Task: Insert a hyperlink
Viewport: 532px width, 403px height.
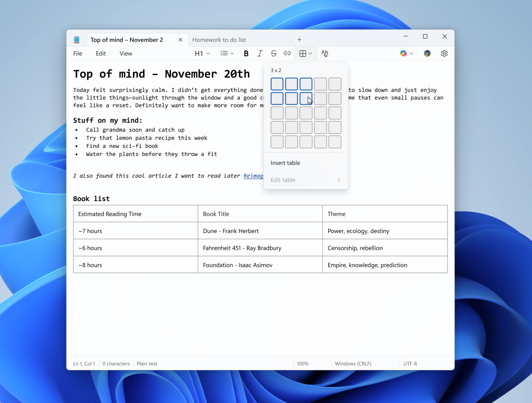Action: (x=287, y=53)
